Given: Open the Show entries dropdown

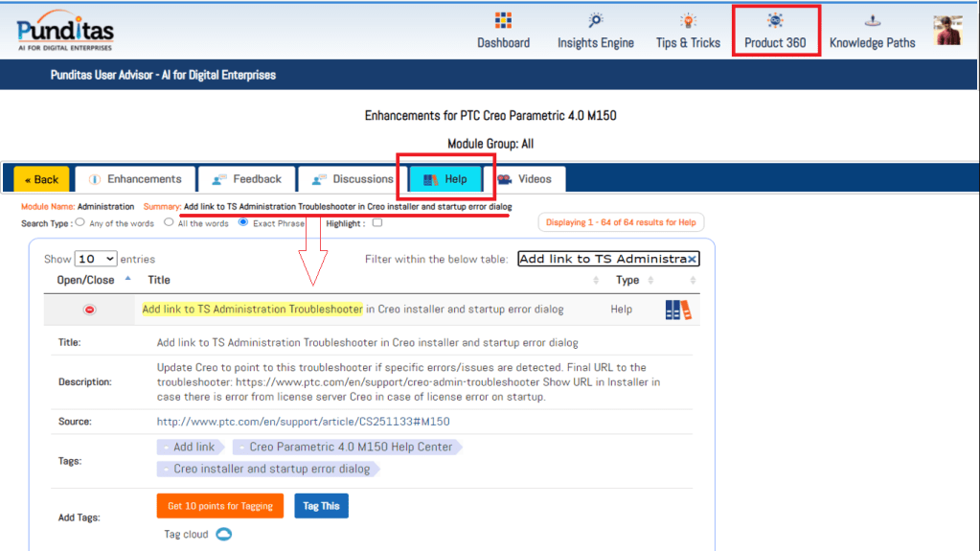Looking at the screenshot, I should [96, 259].
